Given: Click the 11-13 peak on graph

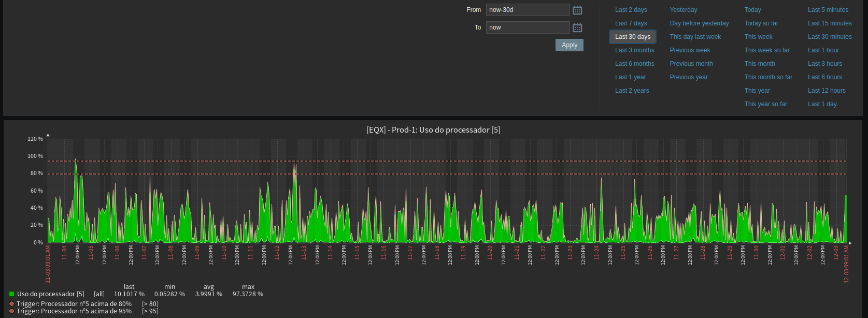Looking at the screenshot, I should tap(294, 166).
